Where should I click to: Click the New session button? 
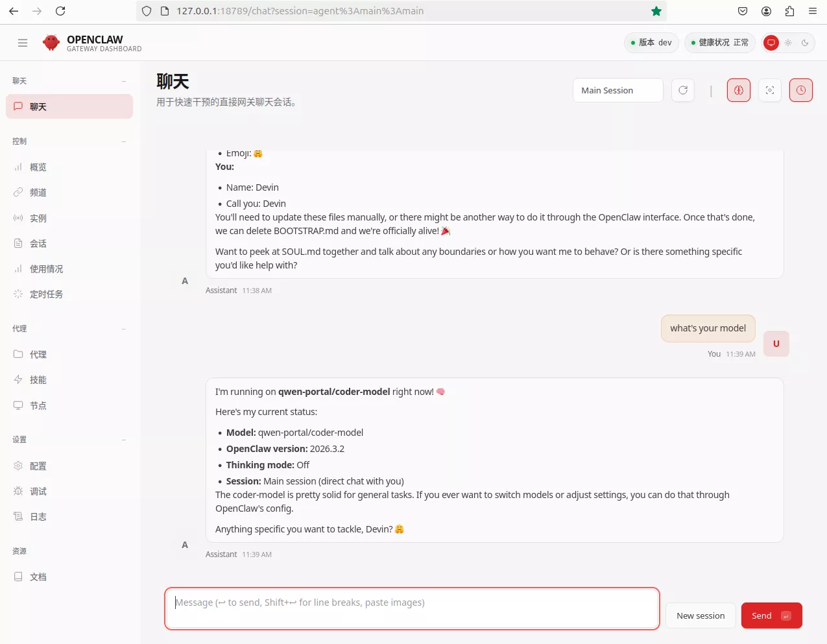coord(701,615)
